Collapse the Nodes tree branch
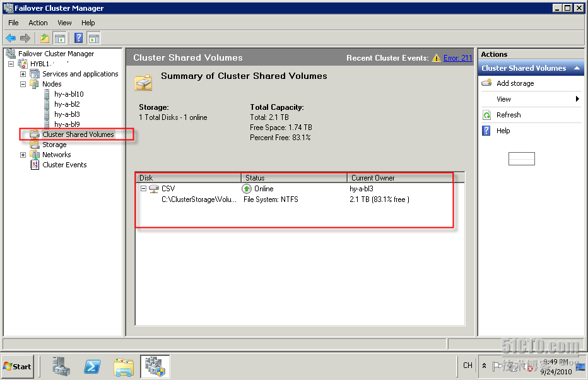Image resolution: width=588 pixels, height=380 pixels. tap(23, 84)
